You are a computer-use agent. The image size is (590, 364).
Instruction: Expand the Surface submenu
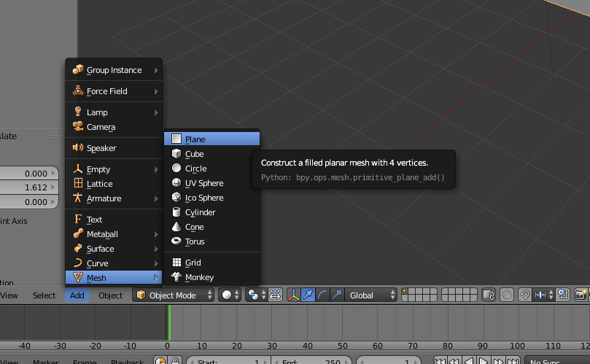[x=114, y=249]
